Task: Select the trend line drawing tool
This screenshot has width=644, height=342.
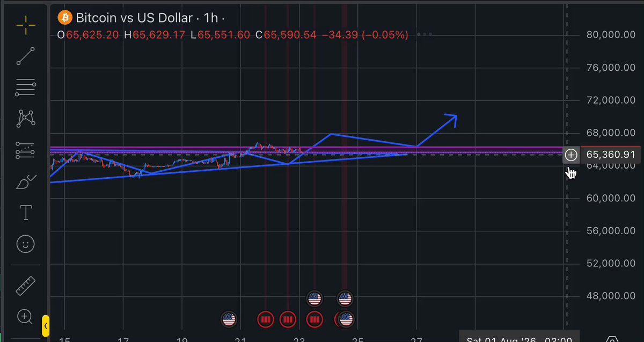Action: tap(25, 56)
